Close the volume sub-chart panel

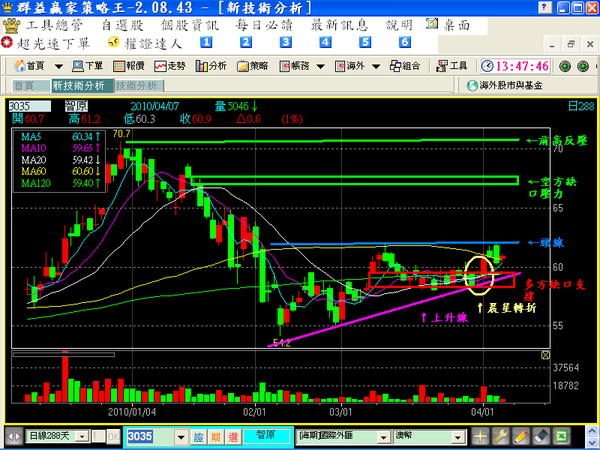pyautogui.click(x=545, y=355)
